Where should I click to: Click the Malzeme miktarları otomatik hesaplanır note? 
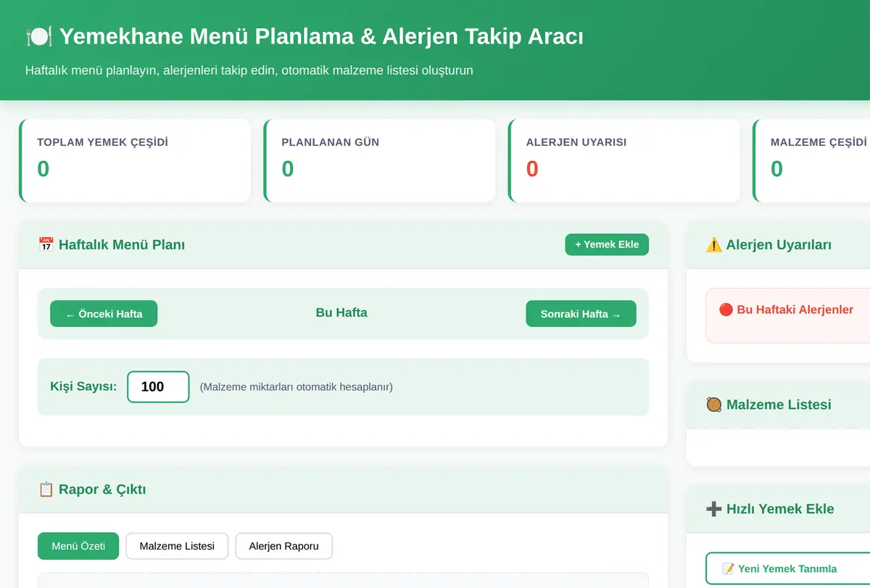pos(296,387)
